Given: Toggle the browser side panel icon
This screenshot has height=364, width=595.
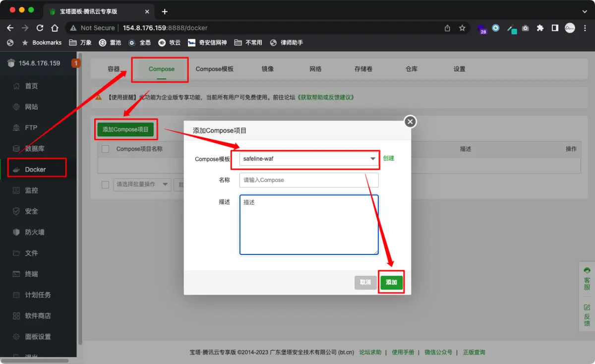Looking at the screenshot, I should coord(555,28).
